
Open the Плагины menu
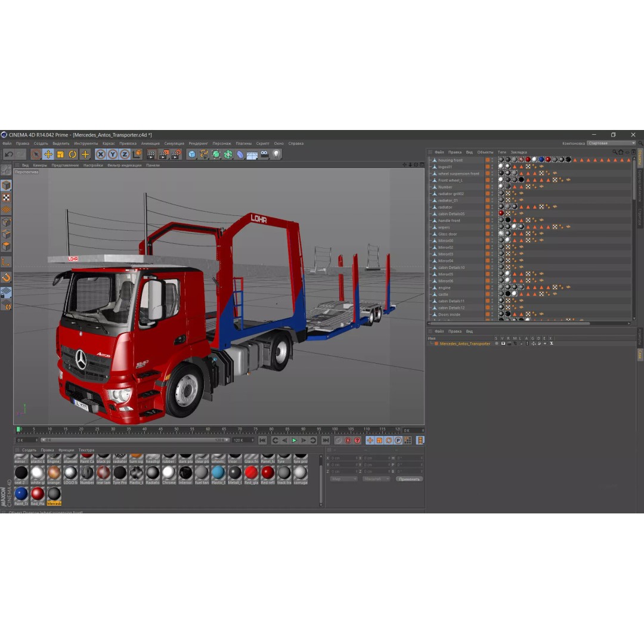(243, 143)
